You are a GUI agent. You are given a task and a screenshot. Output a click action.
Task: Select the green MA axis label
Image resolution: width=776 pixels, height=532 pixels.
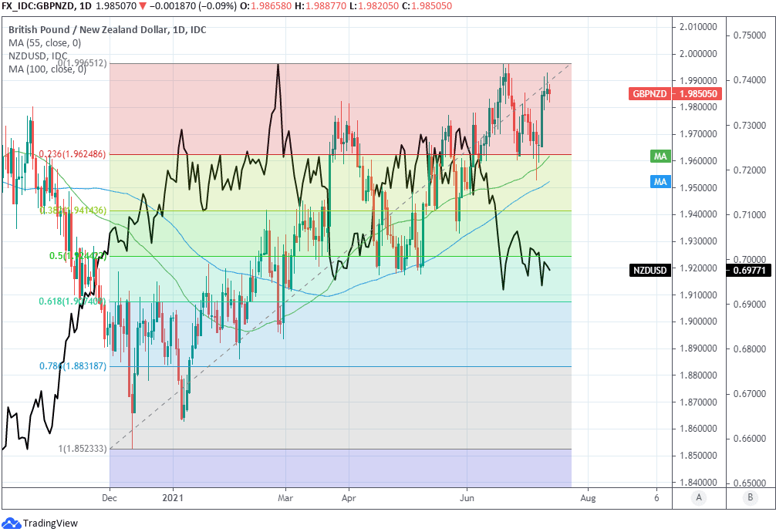[660, 157]
